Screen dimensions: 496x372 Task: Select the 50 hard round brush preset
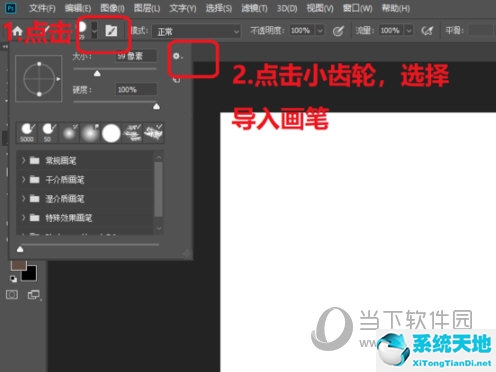point(48,133)
